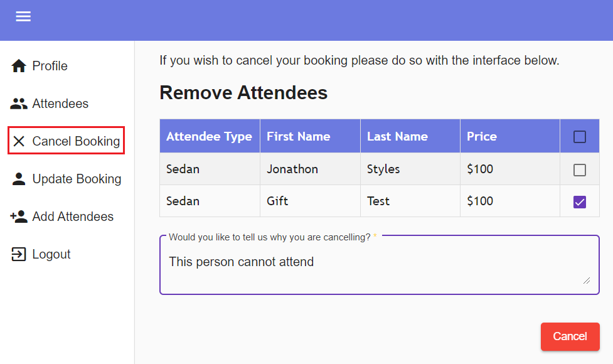Open the Update Booking page
The image size is (613, 364).
tap(77, 178)
